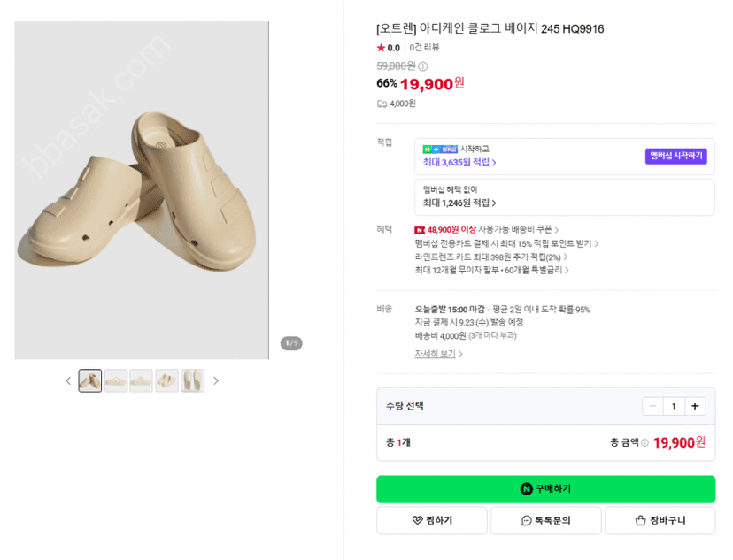Screen dimensions: 733x560
Task: Click the N Pay logo on 구매하기
Action: pyautogui.click(x=527, y=489)
